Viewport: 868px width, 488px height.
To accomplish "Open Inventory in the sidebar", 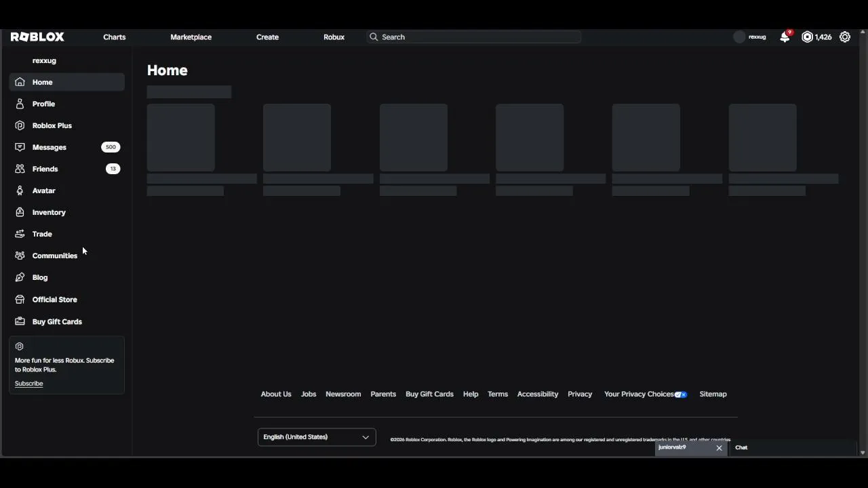I will click(x=67, y=212).
